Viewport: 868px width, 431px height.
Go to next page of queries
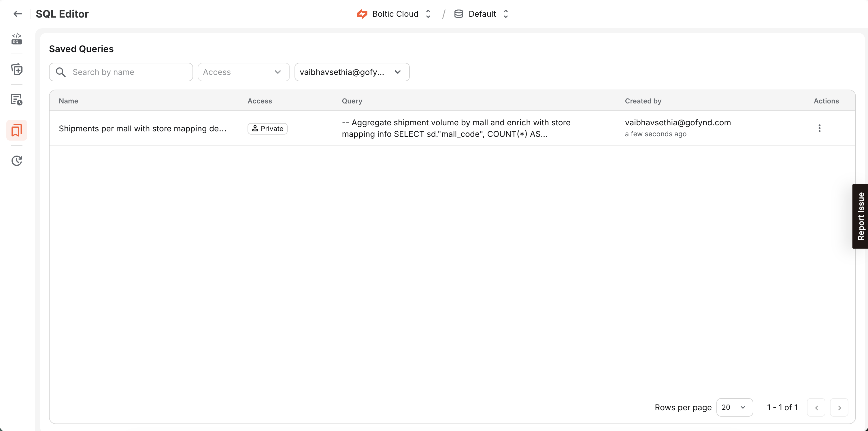tap(839, 407)
